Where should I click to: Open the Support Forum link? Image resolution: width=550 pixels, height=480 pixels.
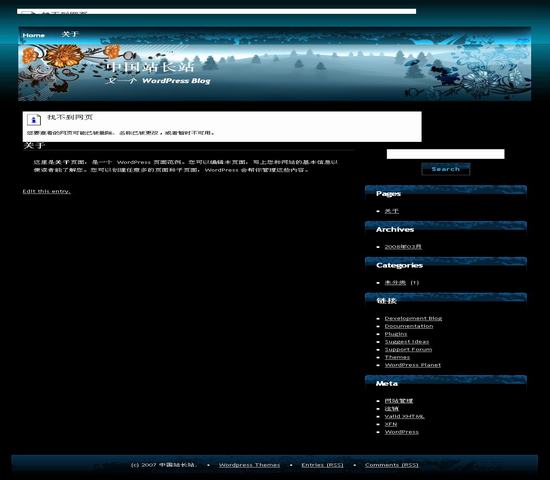point(408,349)
